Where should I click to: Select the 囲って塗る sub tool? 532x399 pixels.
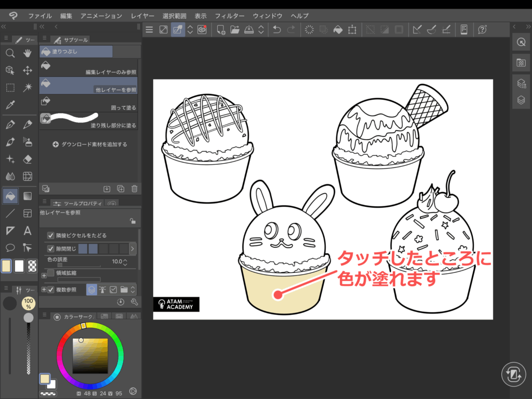click(x=88, y=102)
